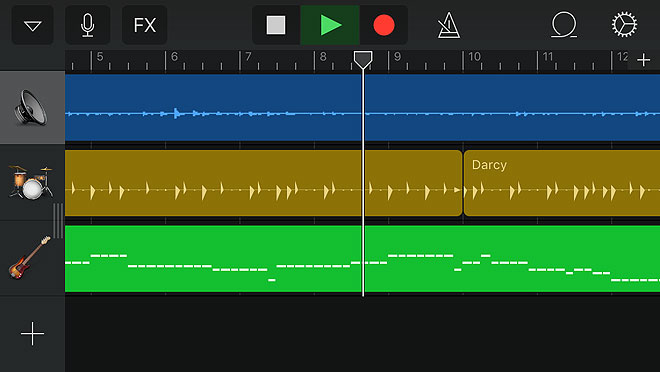The width and height of the screenshot is (660, 372).
Task: Select the blue audio waveform region
Action: 362,108
